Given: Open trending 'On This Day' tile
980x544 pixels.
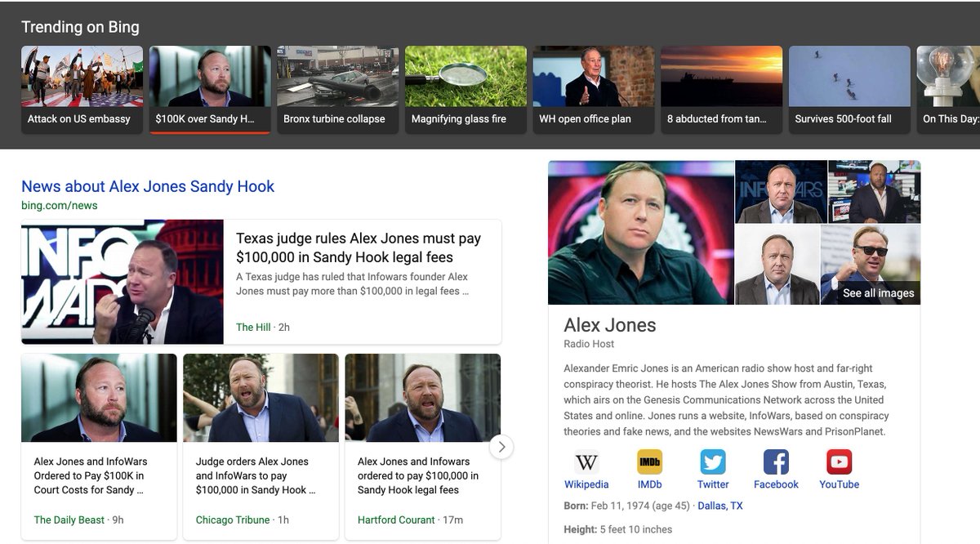Looking at the screenshot, I should click(x=948, y=89).
